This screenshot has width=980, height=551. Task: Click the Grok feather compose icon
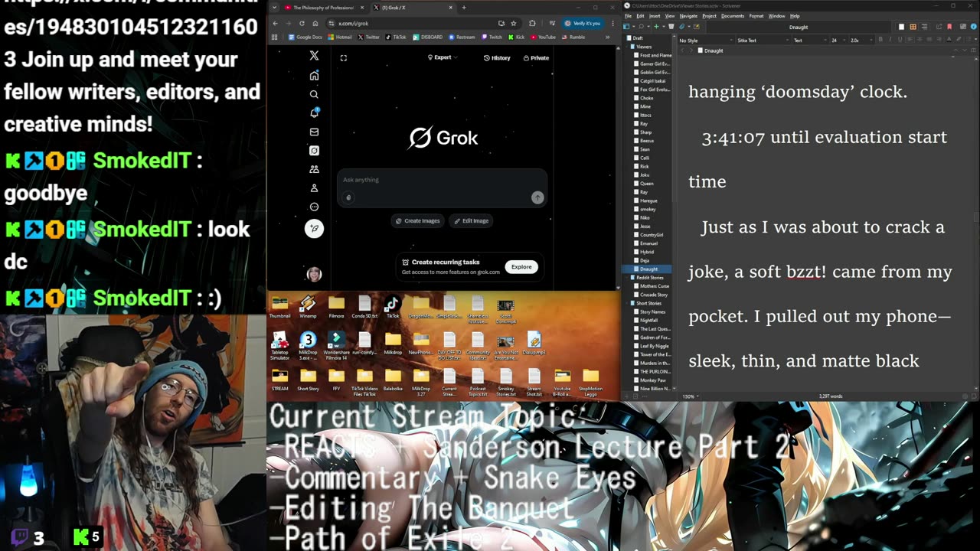click(x=314, y=228)
